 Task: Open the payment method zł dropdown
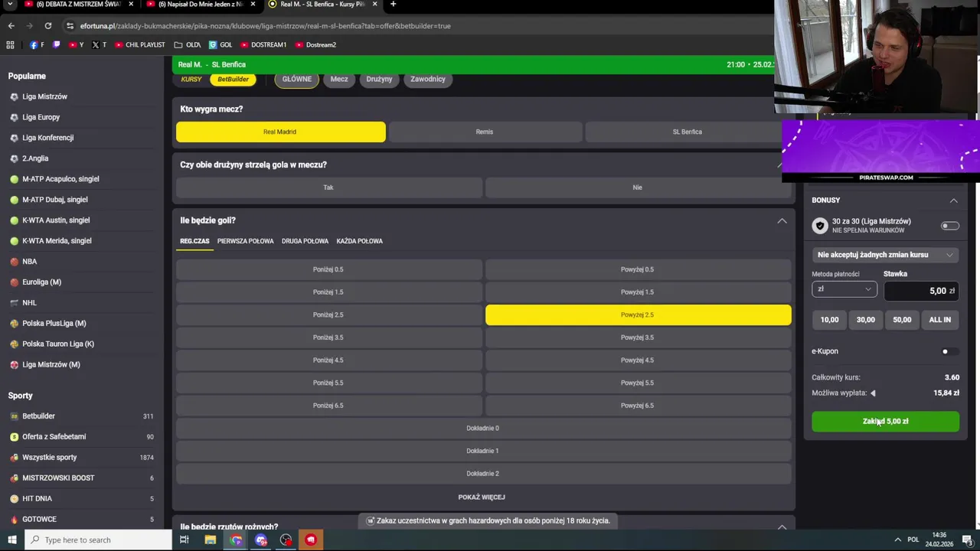(844, 290)
